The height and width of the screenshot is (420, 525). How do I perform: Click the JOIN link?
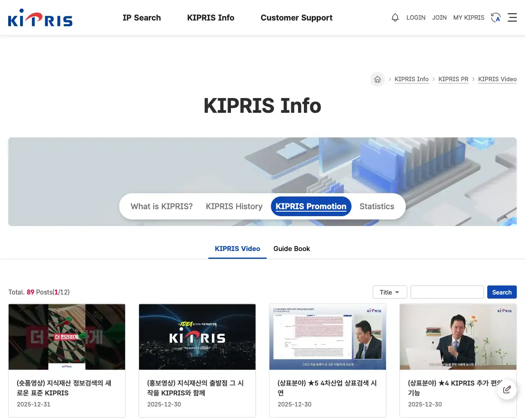(439, 18)
